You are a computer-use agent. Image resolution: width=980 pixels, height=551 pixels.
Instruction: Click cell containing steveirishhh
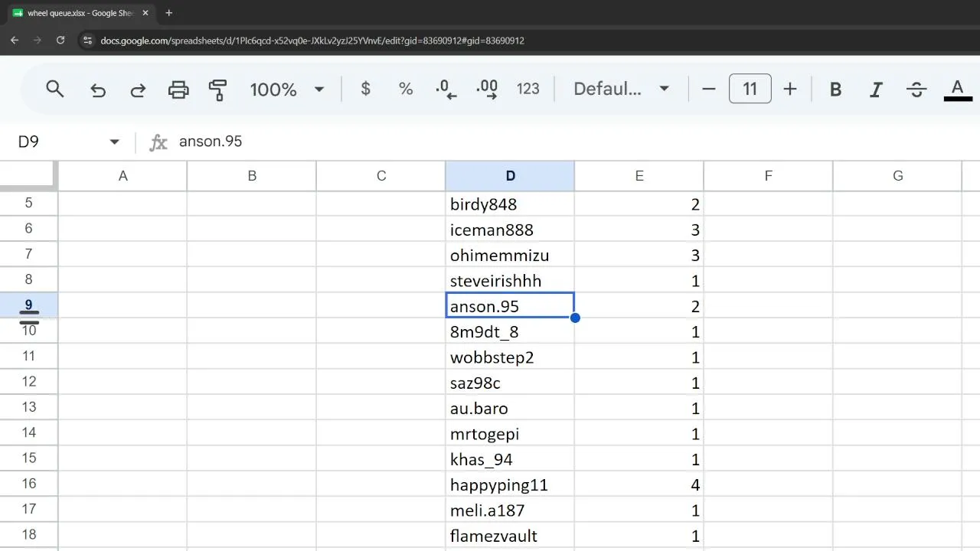tap(510, 281)
